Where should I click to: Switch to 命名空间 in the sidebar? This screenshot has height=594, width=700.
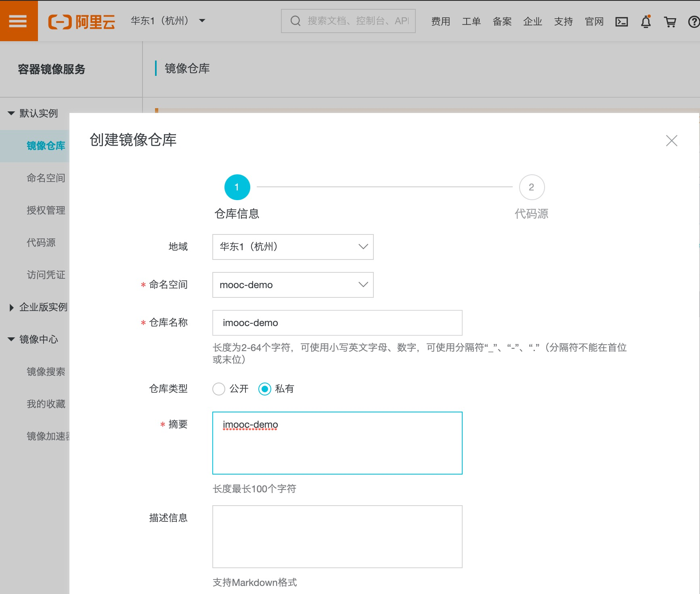45,178
